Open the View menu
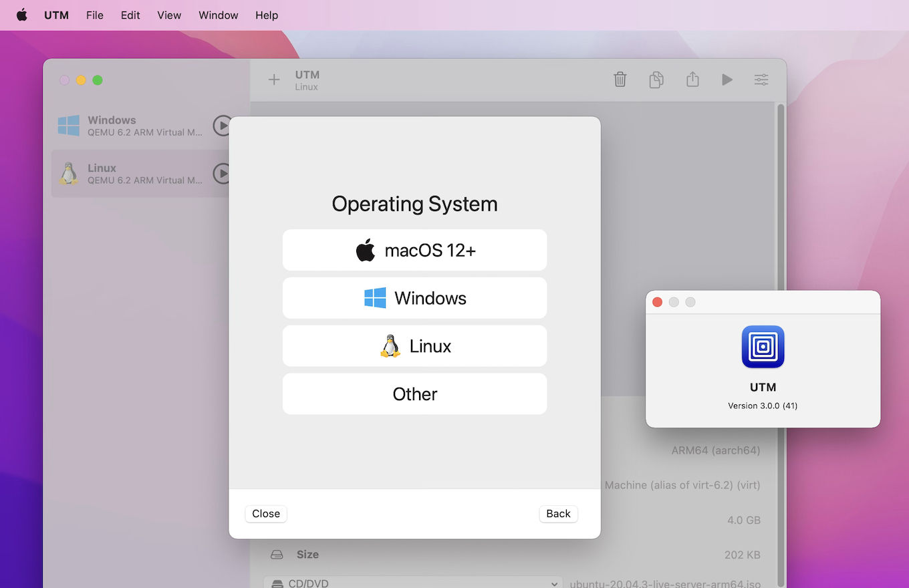909x588 pixels. tap(169, 15)
